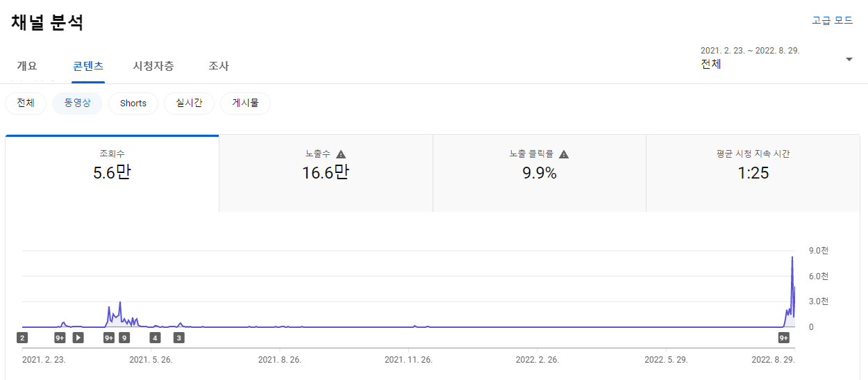868x380 pixels.
Task: Open the video play marker on the timeline
Action: click(78, 338)
